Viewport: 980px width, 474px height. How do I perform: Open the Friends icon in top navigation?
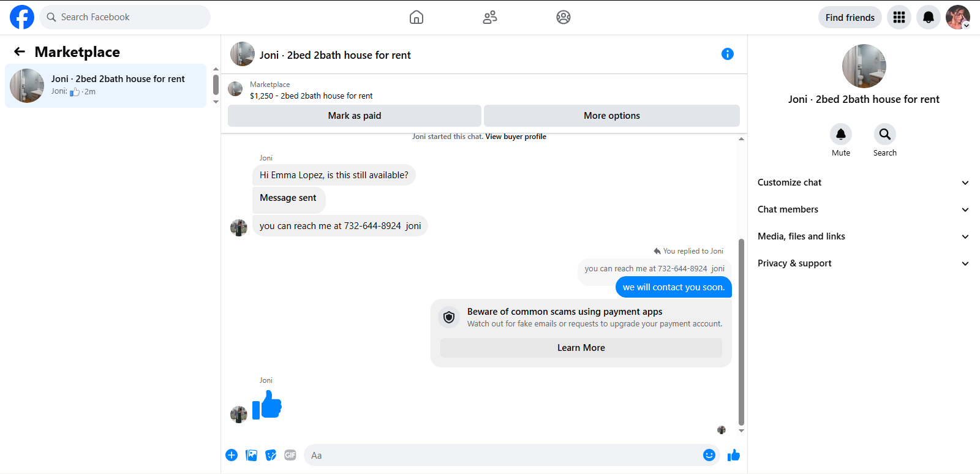pyautogui.click(x=490, y=17)
